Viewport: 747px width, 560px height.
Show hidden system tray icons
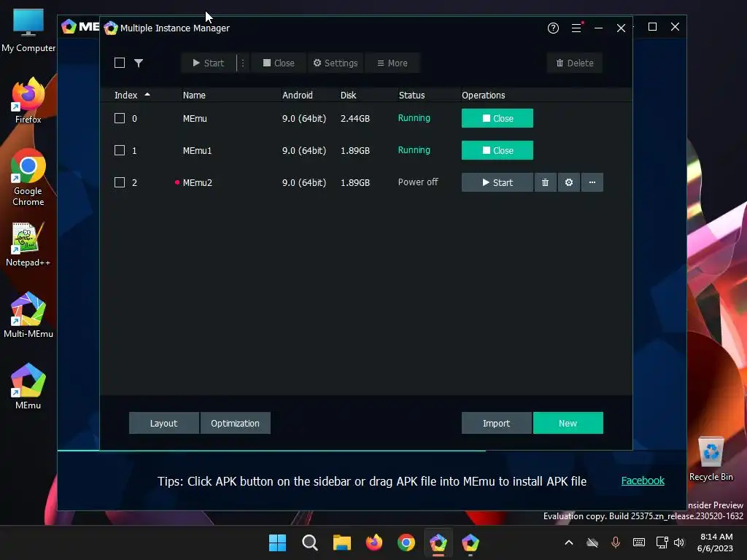[569, 542]
